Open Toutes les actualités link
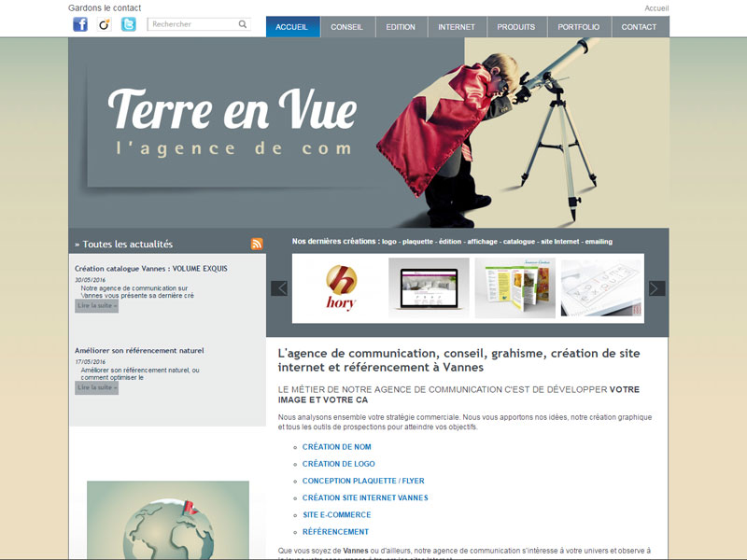 [124, 245]
